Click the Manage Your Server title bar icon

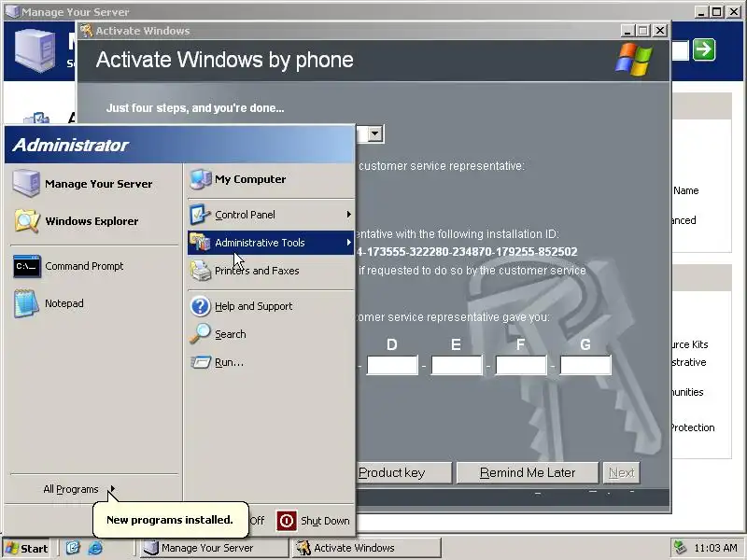click(11, 11)
